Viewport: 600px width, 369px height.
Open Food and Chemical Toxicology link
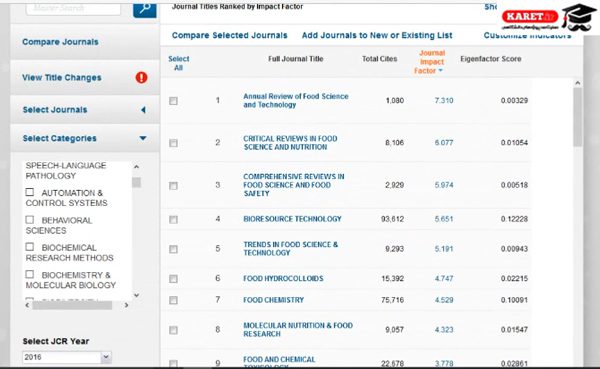279,361
